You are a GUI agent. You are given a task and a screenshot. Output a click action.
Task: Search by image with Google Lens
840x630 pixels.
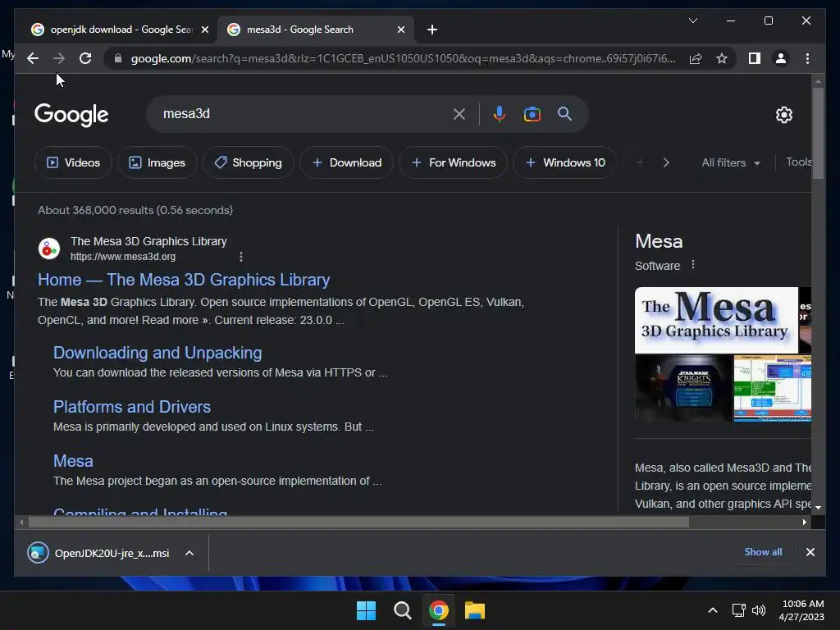[x=532, y=114]
